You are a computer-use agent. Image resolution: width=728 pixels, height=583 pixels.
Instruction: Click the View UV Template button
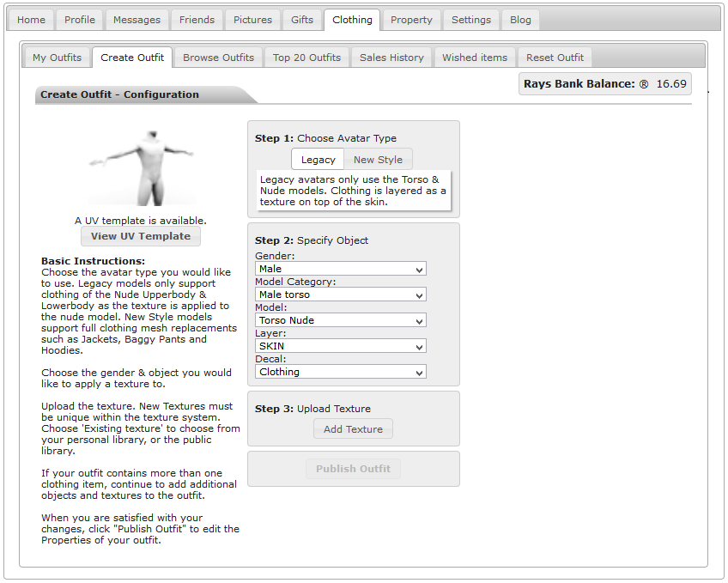(141, 236)
